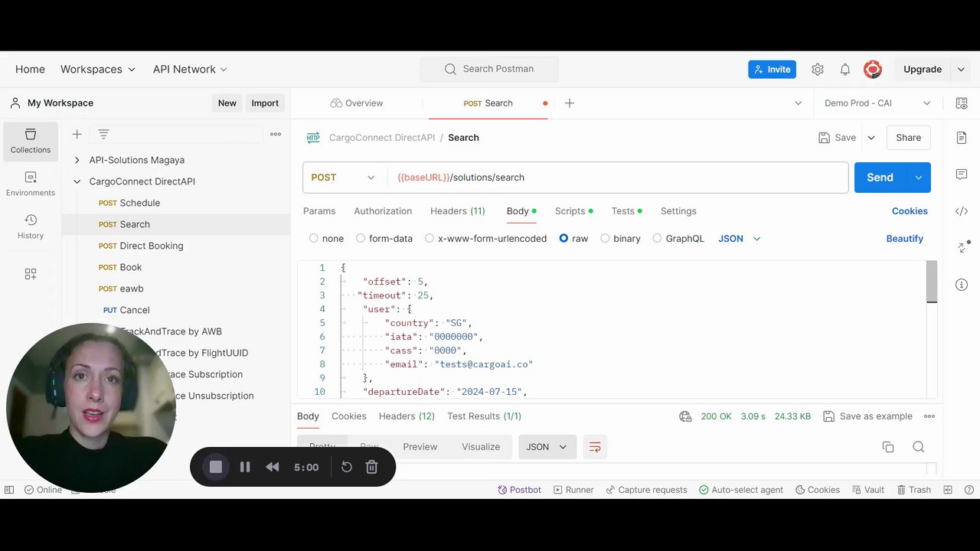Switch to the Scripts tab
Viewport: 980px width, 551px height.
(x=574, y=211)
